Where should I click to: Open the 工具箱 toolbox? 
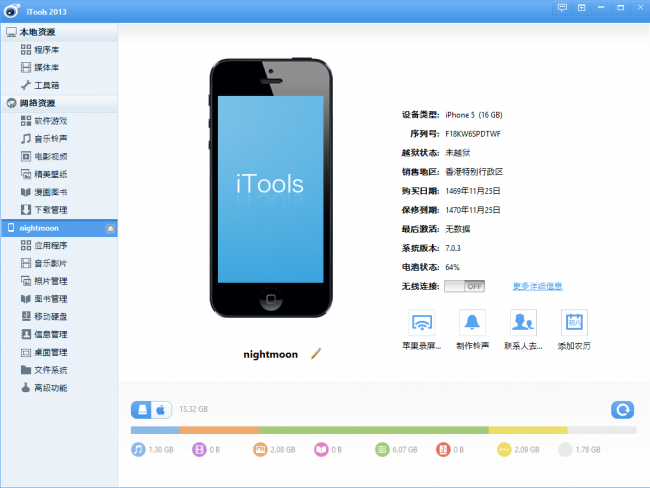tap(59, 85)
